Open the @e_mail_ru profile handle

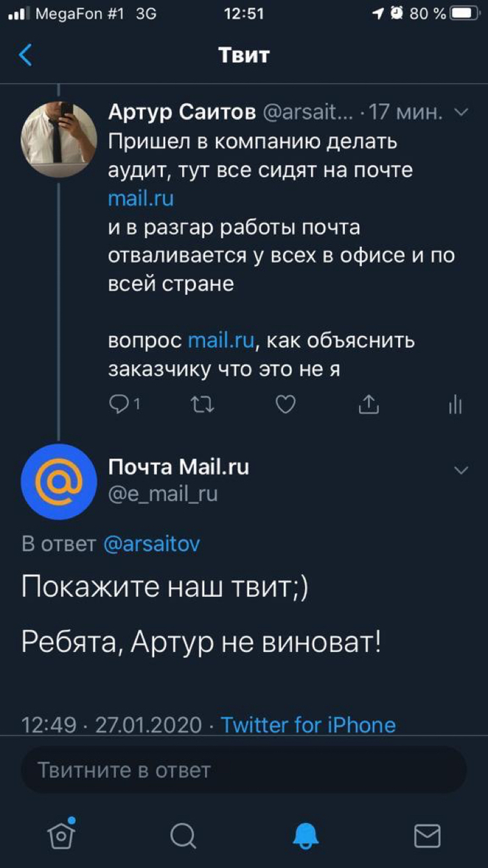click(163, 494)
